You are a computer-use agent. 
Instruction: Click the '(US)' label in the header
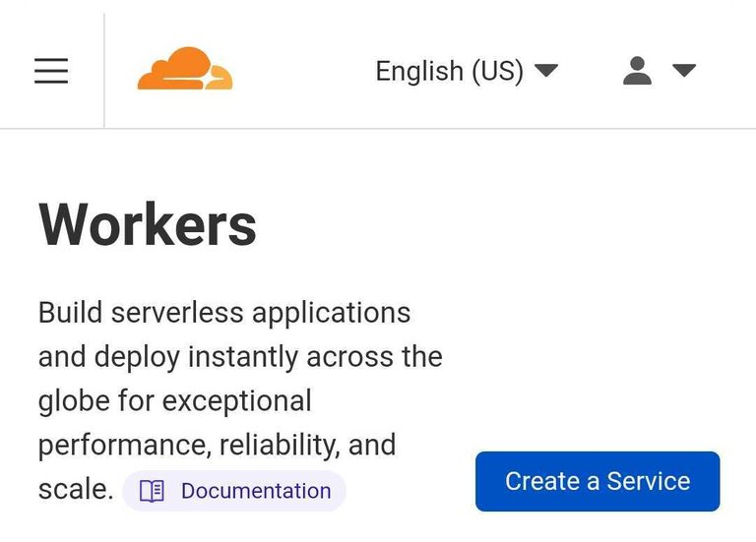click(497, 71)
